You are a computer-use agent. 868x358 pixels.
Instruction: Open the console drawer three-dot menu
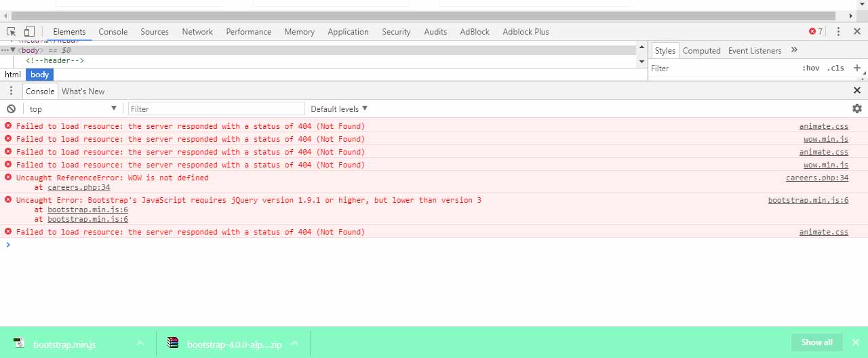point(11,91)
